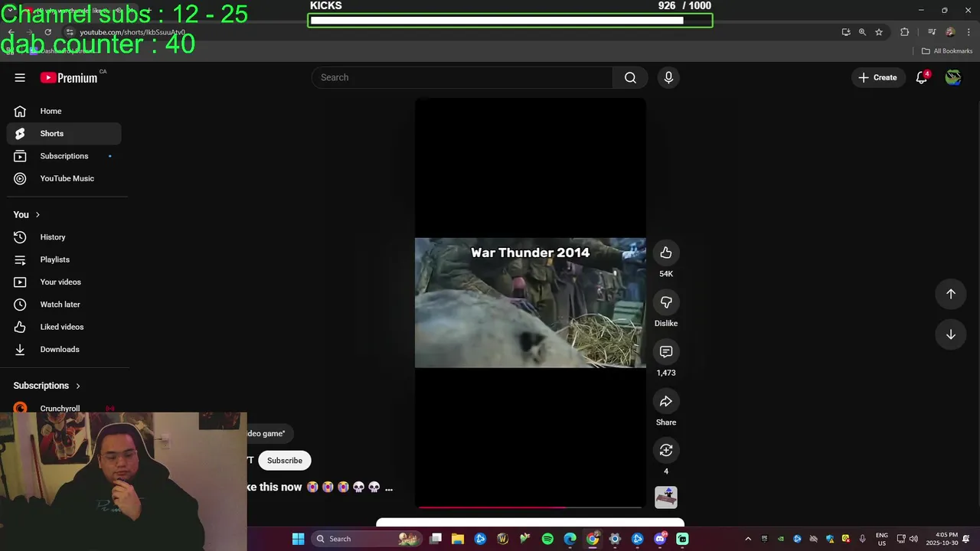The image size is (980, 551).
Task: Open Liked videos in sidebar
Action: tap(64, 327)
